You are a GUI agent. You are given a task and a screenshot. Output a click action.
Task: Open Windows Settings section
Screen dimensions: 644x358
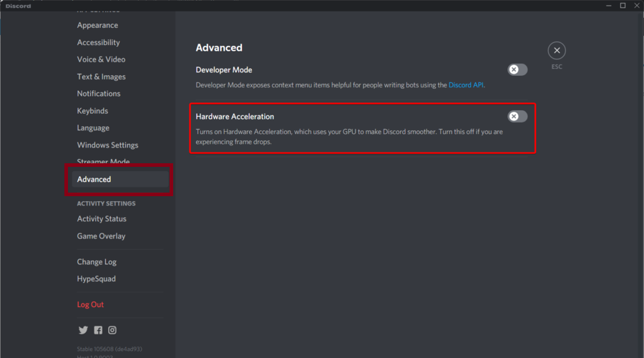pyautogui.click(x=107, y=145)
